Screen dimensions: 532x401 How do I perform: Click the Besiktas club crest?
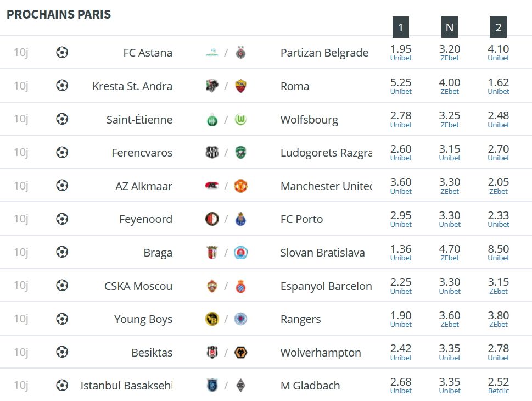coord(212,352)
